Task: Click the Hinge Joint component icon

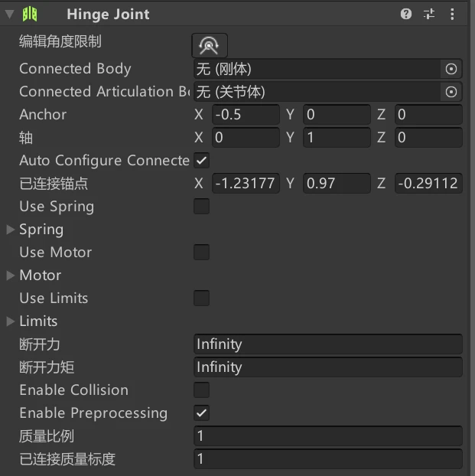Action: point(30,14)
